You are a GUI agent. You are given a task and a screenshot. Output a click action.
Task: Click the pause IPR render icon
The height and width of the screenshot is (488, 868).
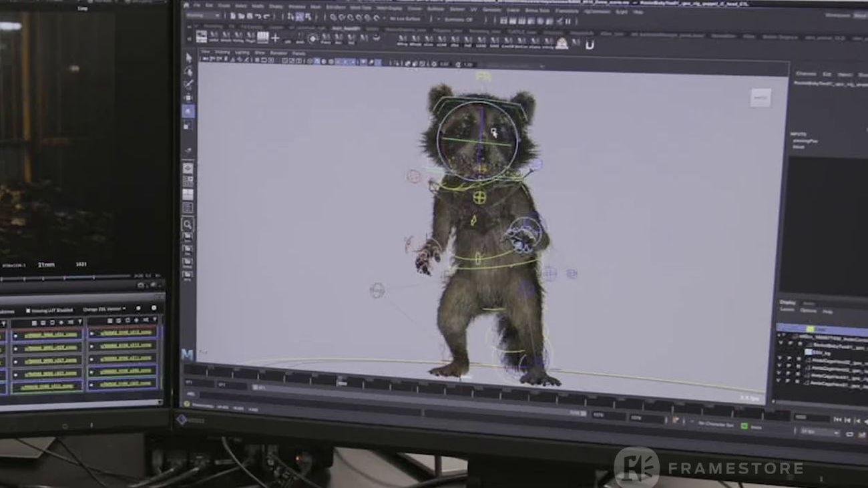pyautogui.click(x=568, y=21)
